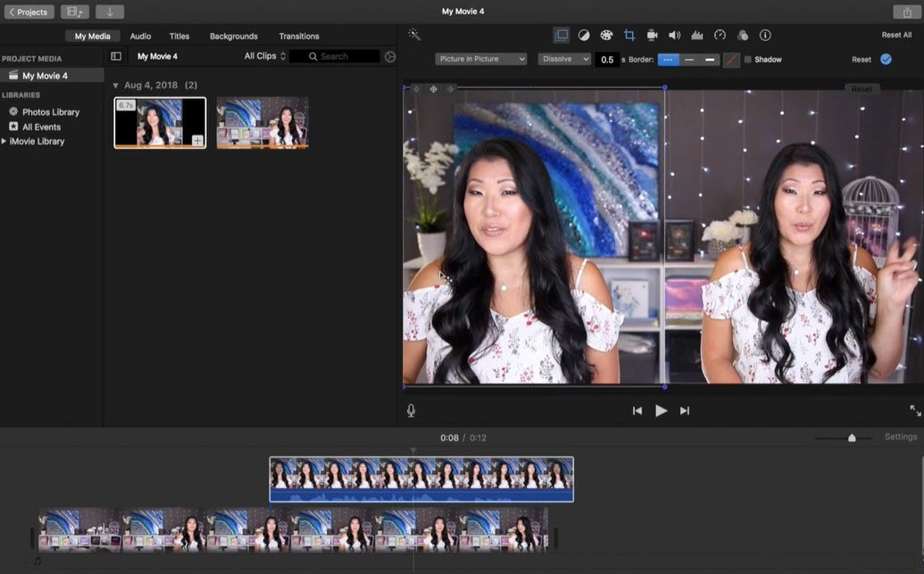Image resolution: width=924 pixels, height=574 pixels.
Task: Open the Color Correction palette icon
Action: (x=606, y=36)
